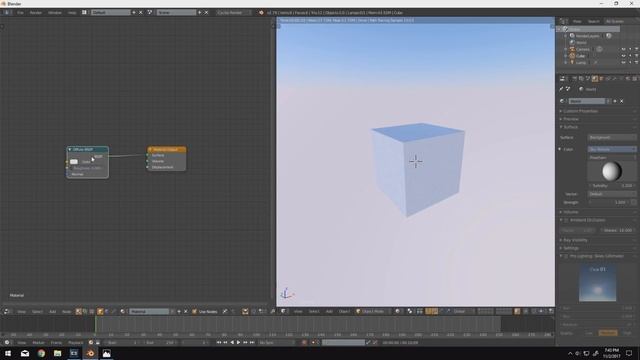Click the material browse icon in node header

pyautogui.click(x=123, y=311)
